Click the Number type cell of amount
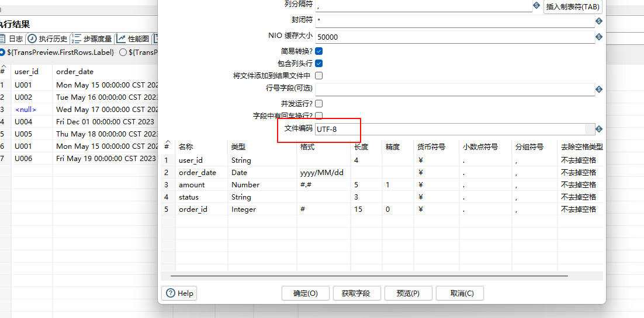Viewport: 644px width, 318px height. pyautogui.click(x=262, y=184)
